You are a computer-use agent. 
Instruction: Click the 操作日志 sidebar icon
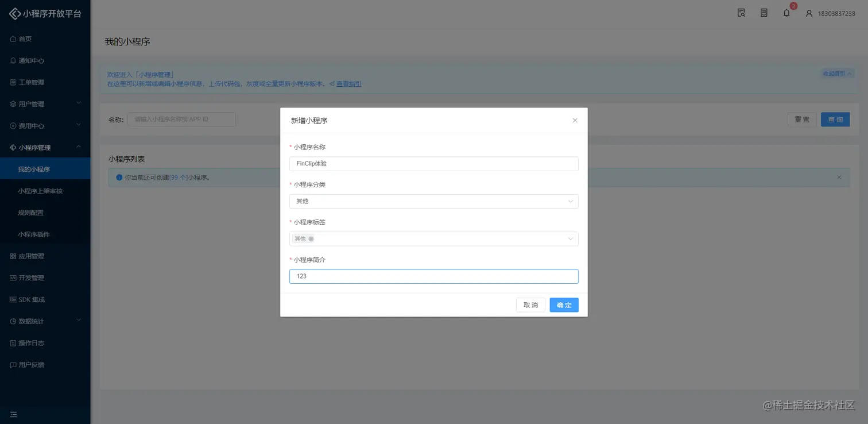click(13, 343)
